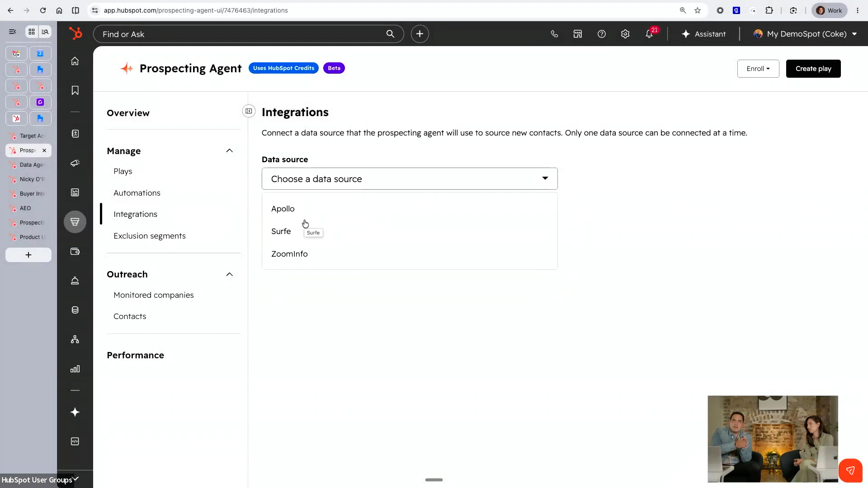Click the Work profile button in browser
The image size is (868, 488).
[x=830, y=10]
